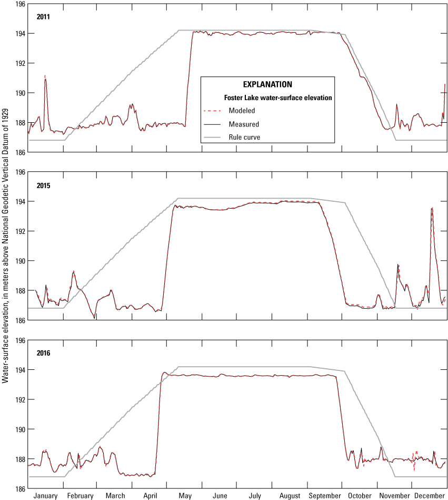The image size is (448, 500).
Task: Click the 2016 panel year label
Action: click(44, 353)
